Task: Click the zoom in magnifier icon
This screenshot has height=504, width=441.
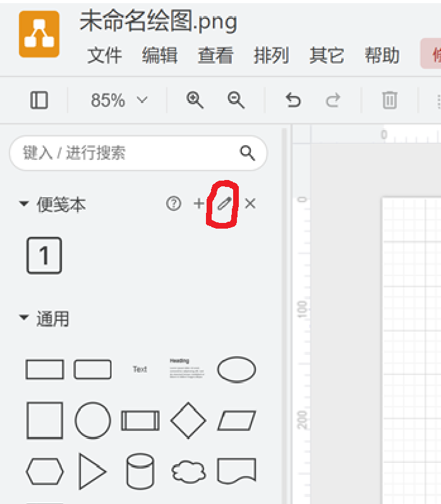Action: [x=195, y=100]
